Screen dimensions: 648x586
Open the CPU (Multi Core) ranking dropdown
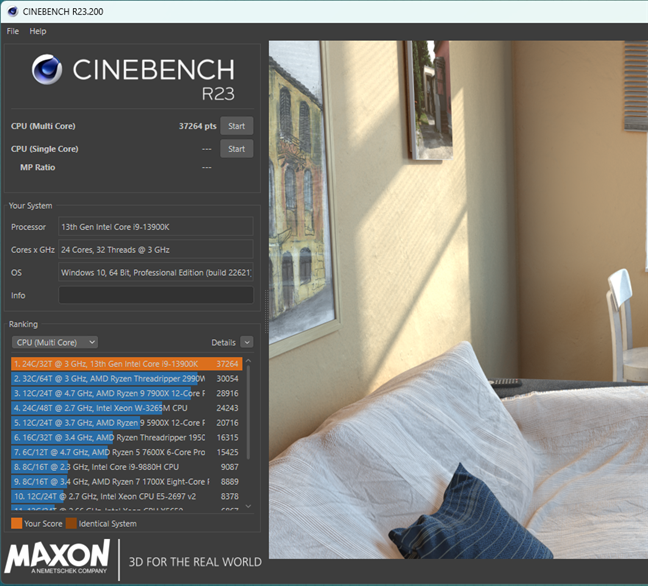click(x=55, y=342)
